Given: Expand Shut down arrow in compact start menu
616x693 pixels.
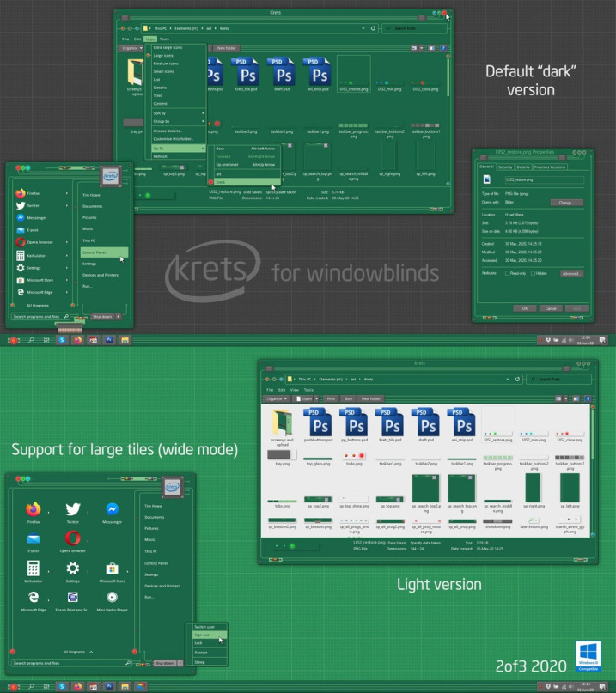Looking at the screenshot, I should [118, 317].
